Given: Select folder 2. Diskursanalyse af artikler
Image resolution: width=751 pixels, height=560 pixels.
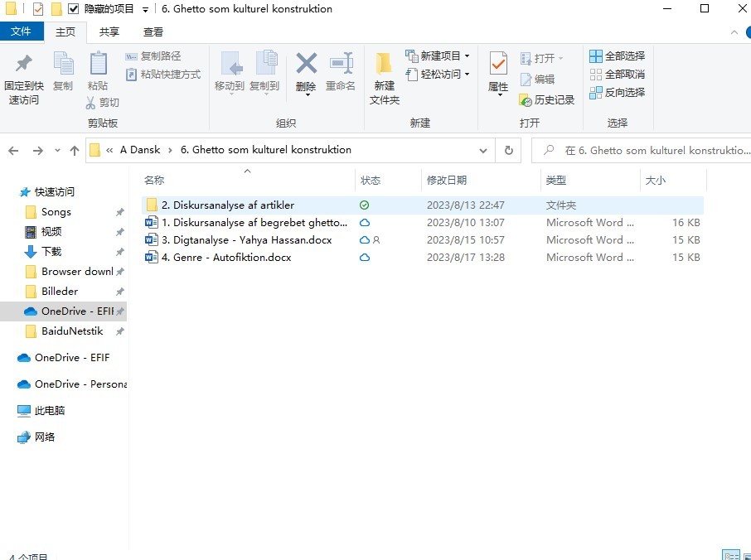Looking at the screenshot, I should coord(423,205).
